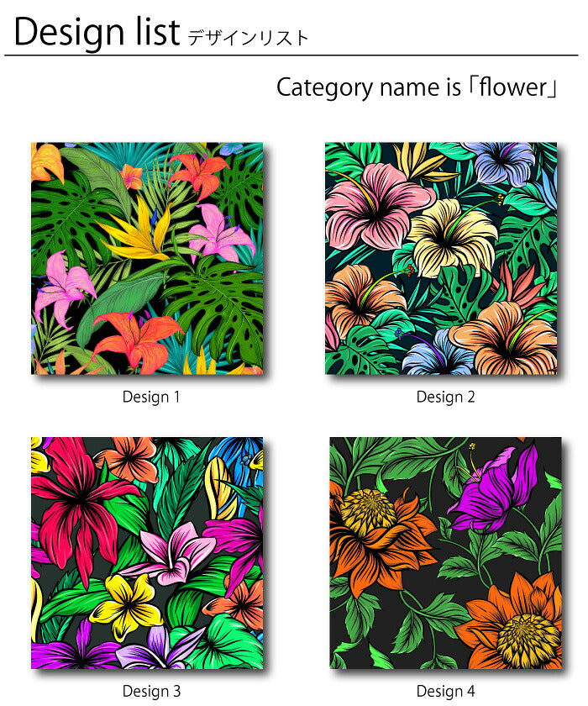
Task: Click the horizontal divider under the heading
Action: (x=291, y=55)
